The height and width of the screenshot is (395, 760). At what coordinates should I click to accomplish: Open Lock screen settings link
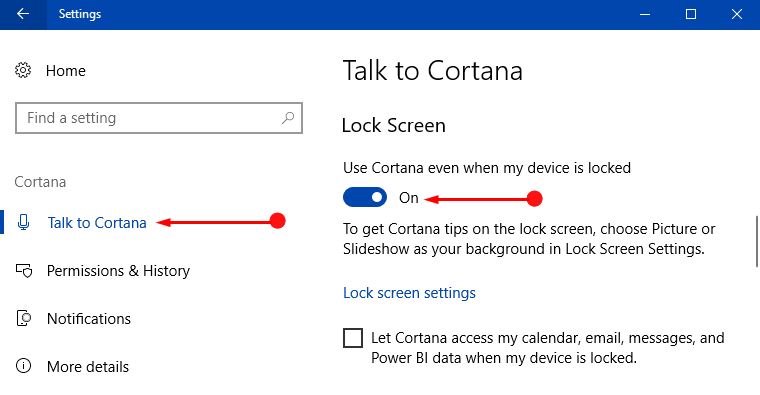[409, 293]
